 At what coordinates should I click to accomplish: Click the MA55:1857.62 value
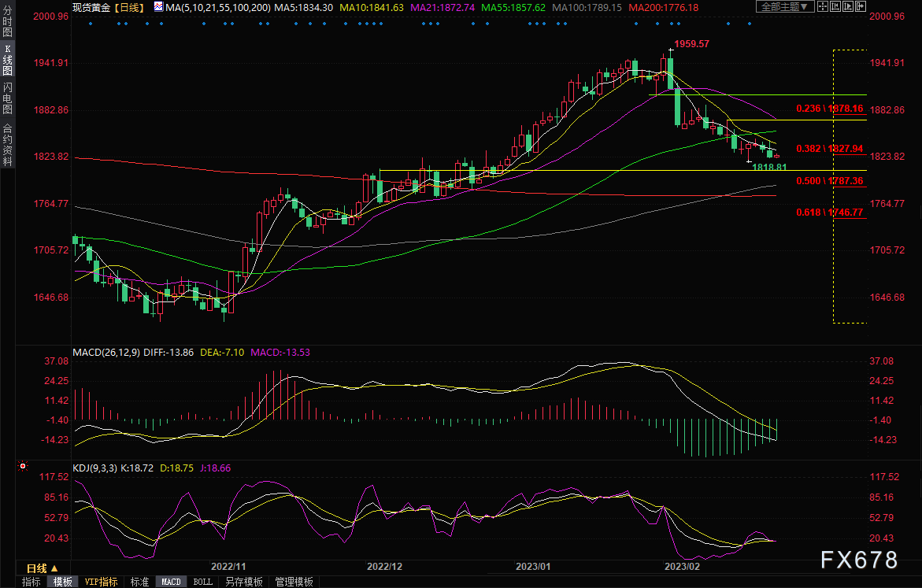513,8
